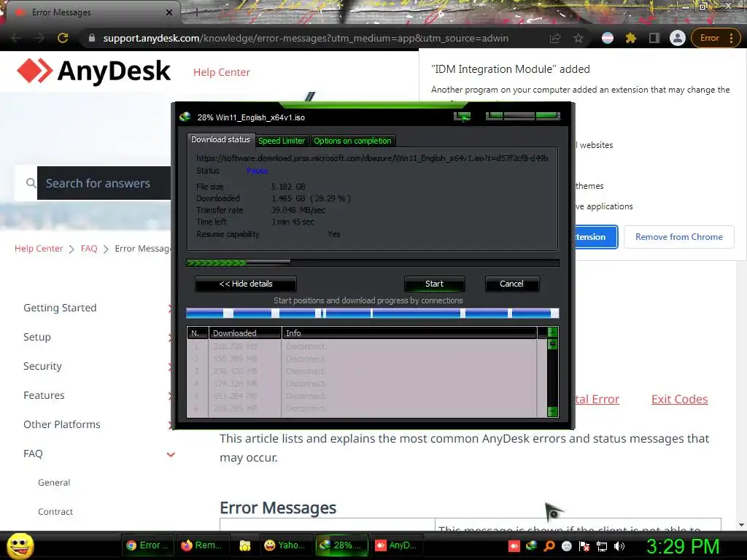Click the page scrollbar down arrow
The width and height of the screenshot is (747, 560).
tap(741, 525)
